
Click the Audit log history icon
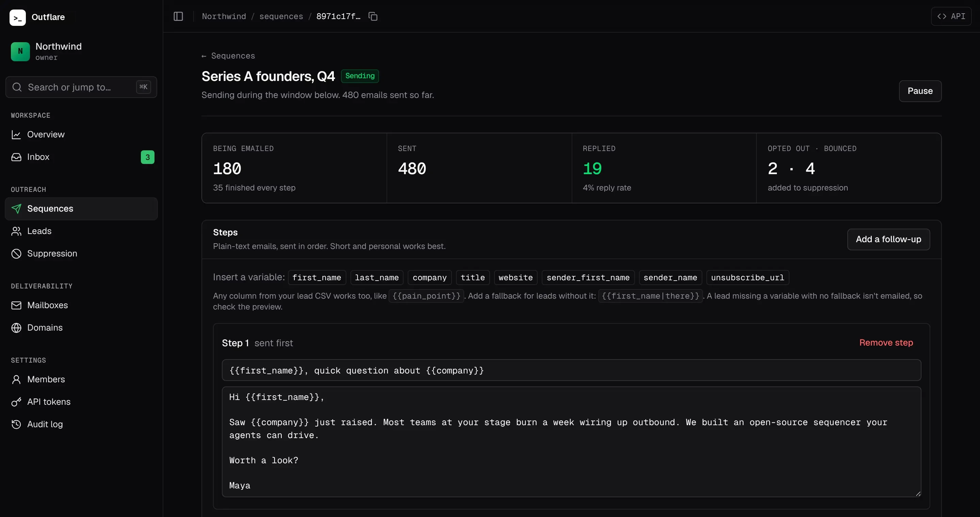tap(16, 424)
